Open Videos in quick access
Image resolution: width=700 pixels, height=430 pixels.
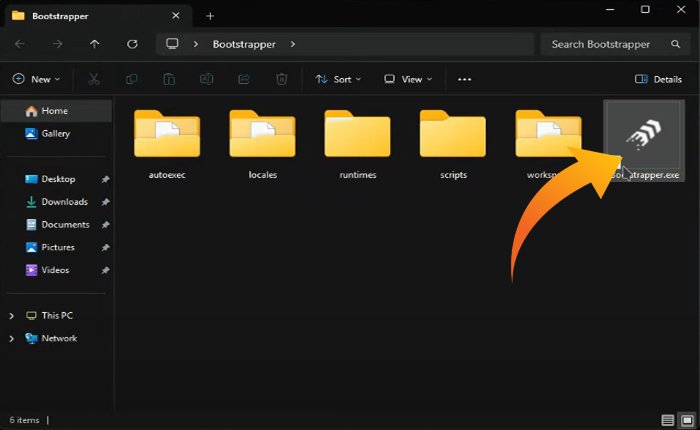56,270
